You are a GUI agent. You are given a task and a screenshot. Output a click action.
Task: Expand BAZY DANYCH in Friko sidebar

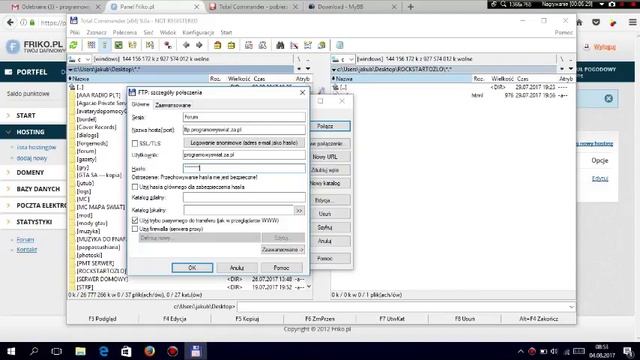(x=38, y=189)
